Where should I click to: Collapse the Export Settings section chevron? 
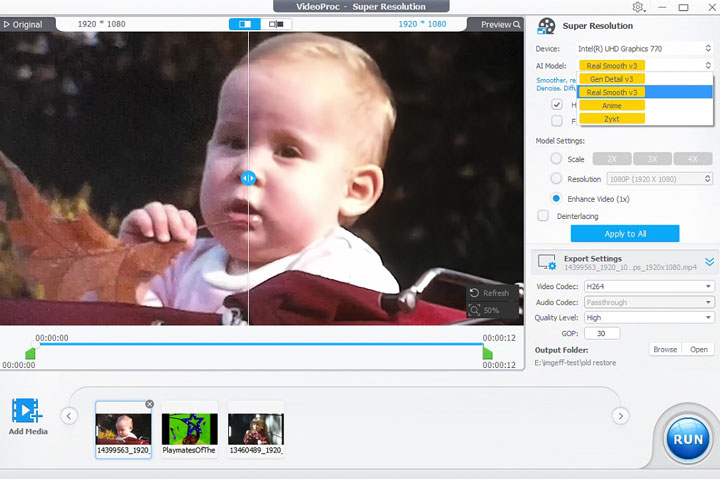(x=709, y=262)
